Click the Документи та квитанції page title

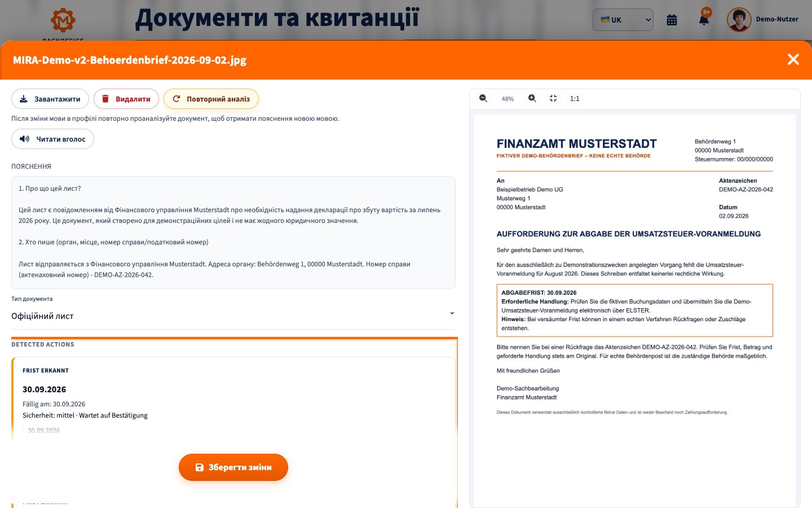click(x=277, y=18)
